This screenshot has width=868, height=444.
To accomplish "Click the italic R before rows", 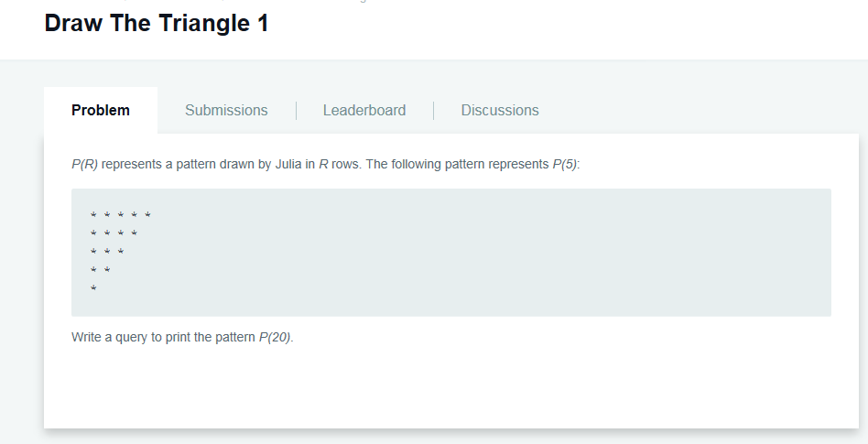I will (x=323, y=165).
